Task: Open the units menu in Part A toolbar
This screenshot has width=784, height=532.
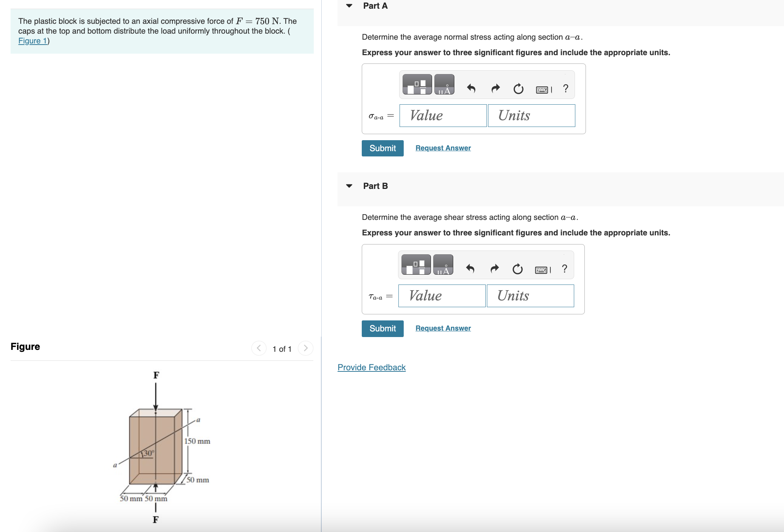Action: point(444,84)
